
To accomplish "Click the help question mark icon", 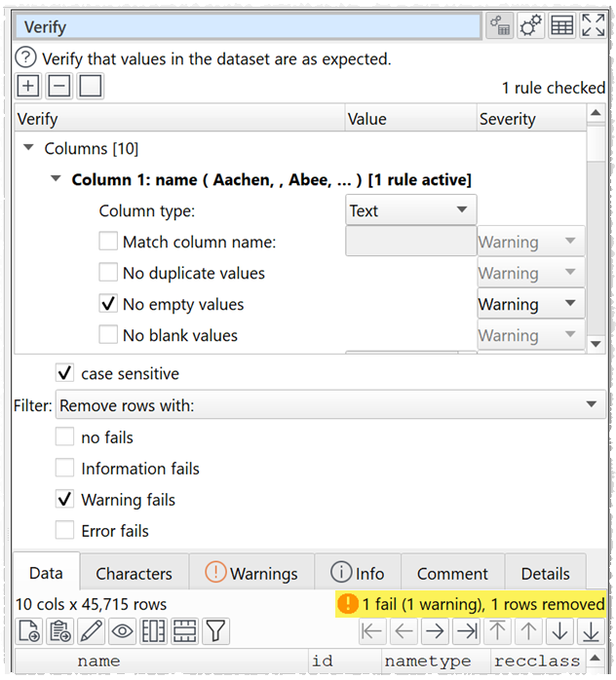I will [x=26, y=58].
